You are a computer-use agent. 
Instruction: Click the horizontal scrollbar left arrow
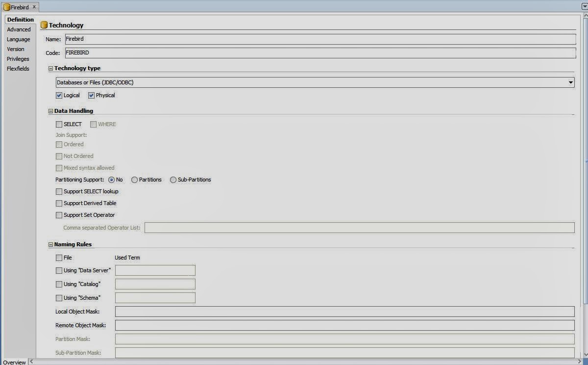point(32,362)
